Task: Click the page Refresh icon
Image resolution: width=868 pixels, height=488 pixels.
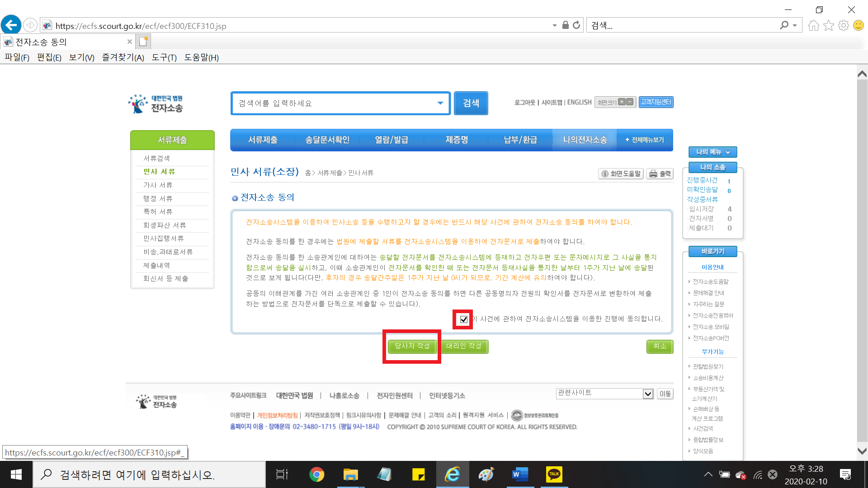Action: 576,25
